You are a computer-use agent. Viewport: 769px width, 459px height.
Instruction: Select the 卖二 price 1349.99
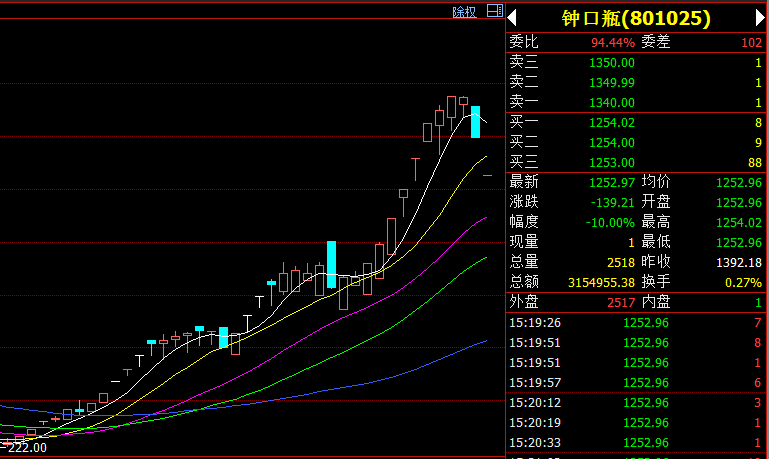tap(612, 83)
